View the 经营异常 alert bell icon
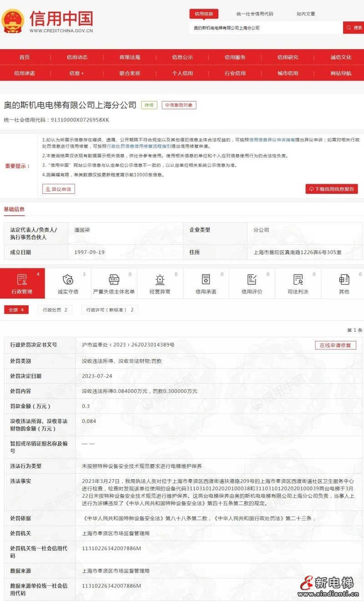The height and width of the screenshot is (603, 364). point(159,279)
